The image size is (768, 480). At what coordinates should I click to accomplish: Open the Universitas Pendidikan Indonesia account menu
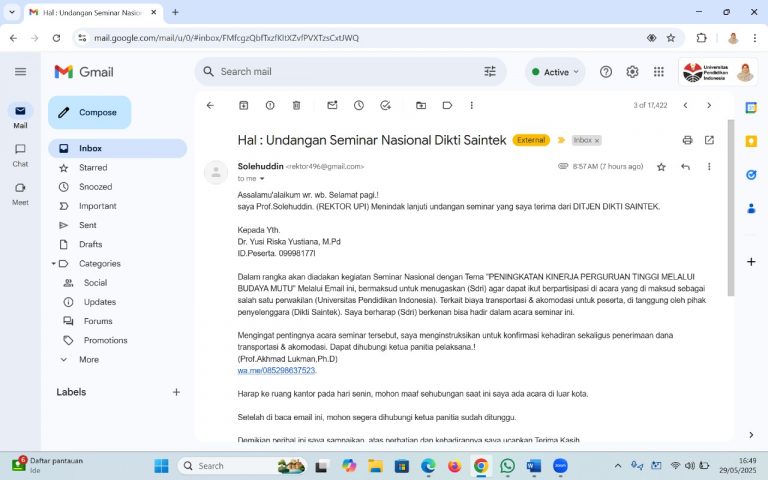pos(718,72)
